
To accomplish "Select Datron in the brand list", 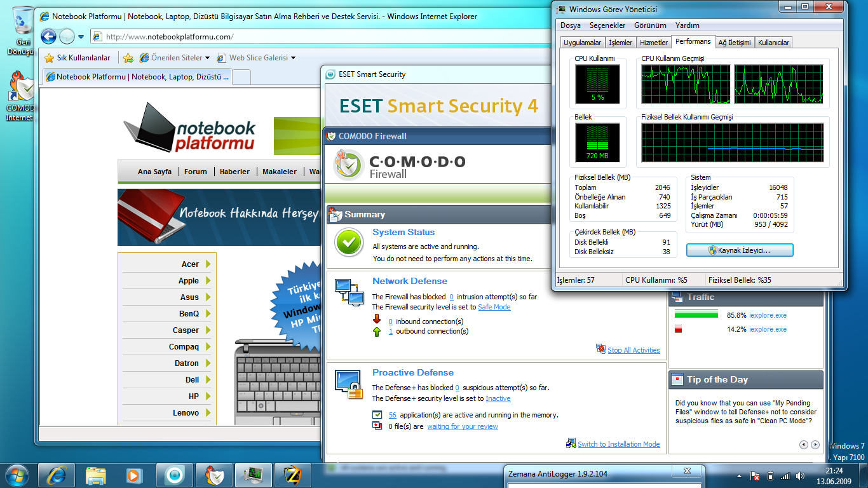I will (x=187, y=363).
